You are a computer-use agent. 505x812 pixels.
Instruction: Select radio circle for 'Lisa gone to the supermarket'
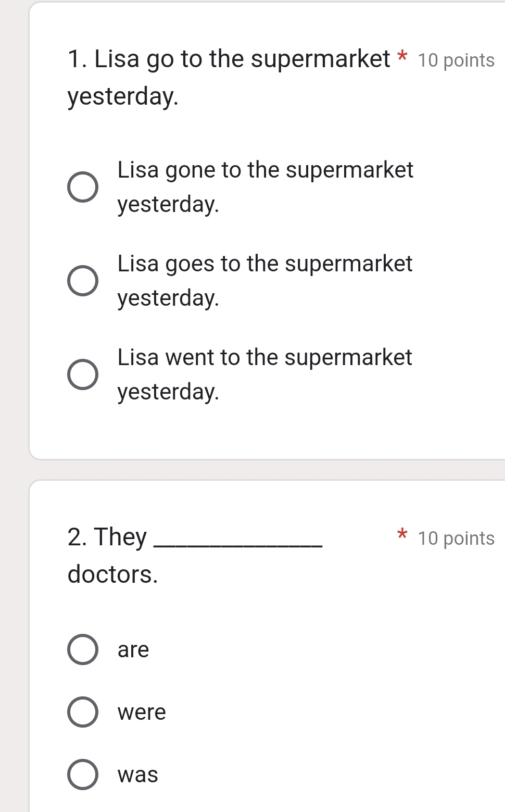[83, 187]
